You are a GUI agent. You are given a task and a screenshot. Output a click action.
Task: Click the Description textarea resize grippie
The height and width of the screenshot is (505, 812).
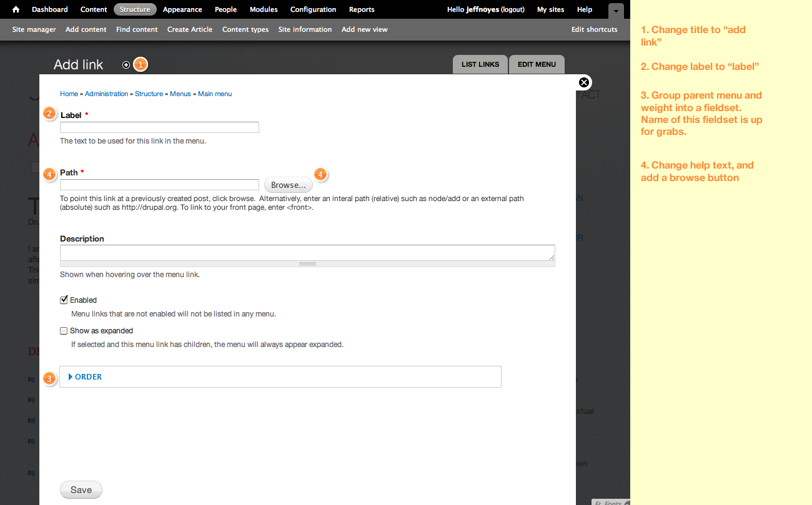tap(307, 264)
